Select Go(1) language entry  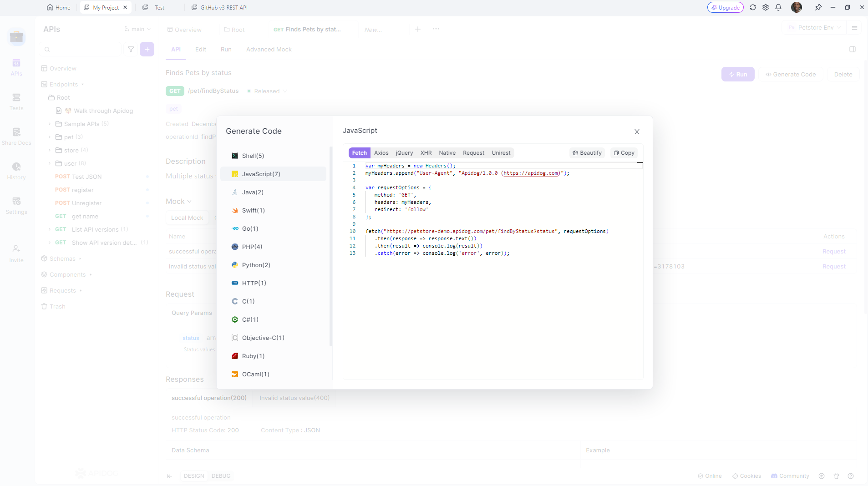tap(273, 228)
